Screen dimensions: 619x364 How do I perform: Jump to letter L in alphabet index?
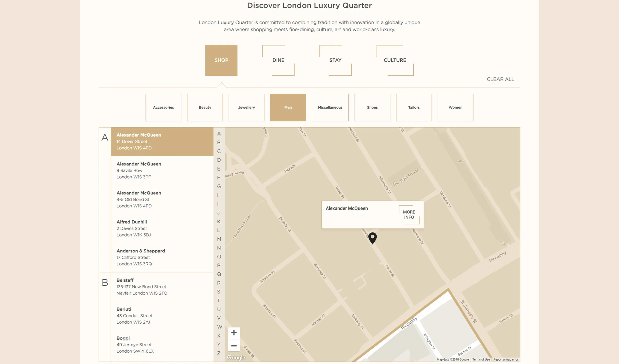(219, 230)
